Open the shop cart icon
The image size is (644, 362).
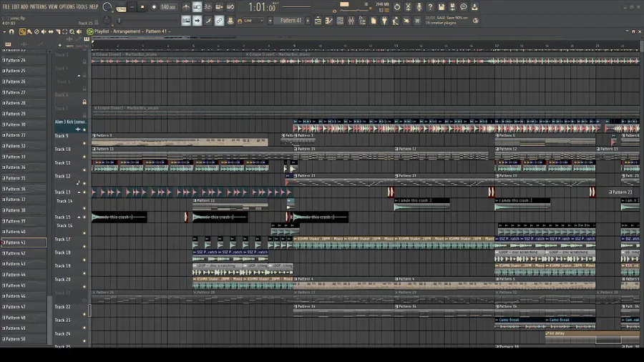point(417,21)
